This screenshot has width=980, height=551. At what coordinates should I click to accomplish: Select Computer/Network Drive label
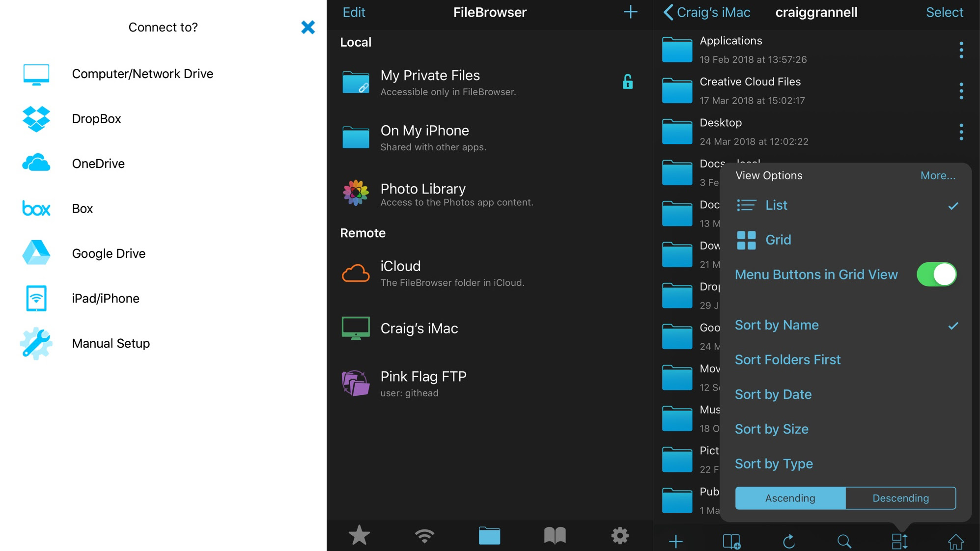[x=142, y=74]
